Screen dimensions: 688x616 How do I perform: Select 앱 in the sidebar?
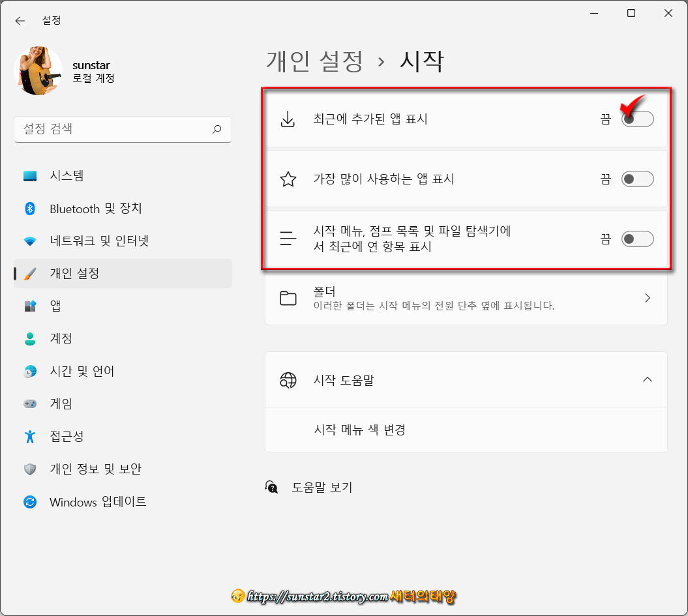(x=63, y=306)
